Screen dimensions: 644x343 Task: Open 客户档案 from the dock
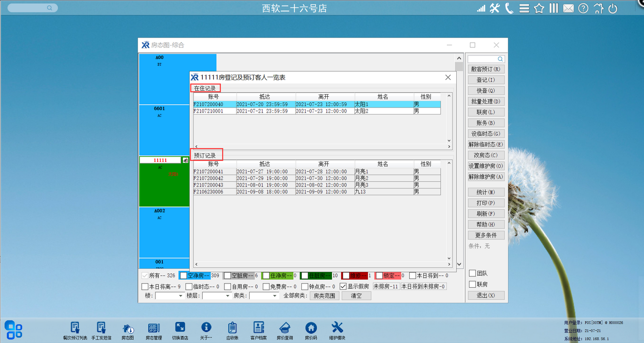point(259,328)
